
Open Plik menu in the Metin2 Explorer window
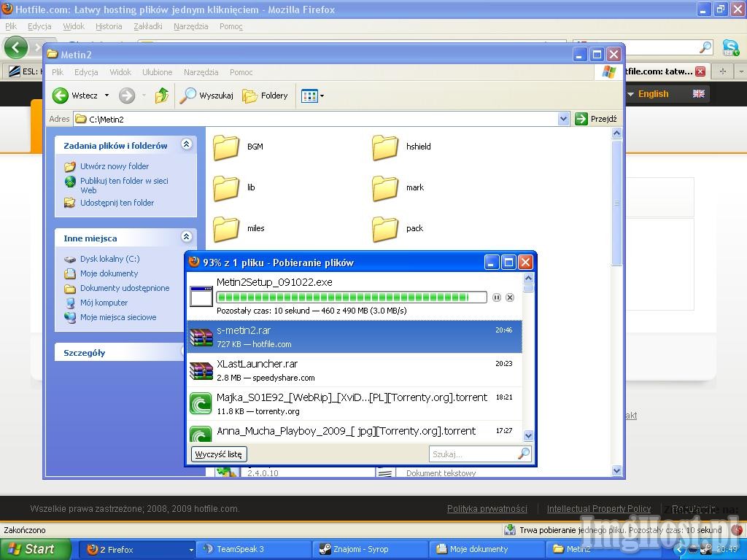coord(58,72)
